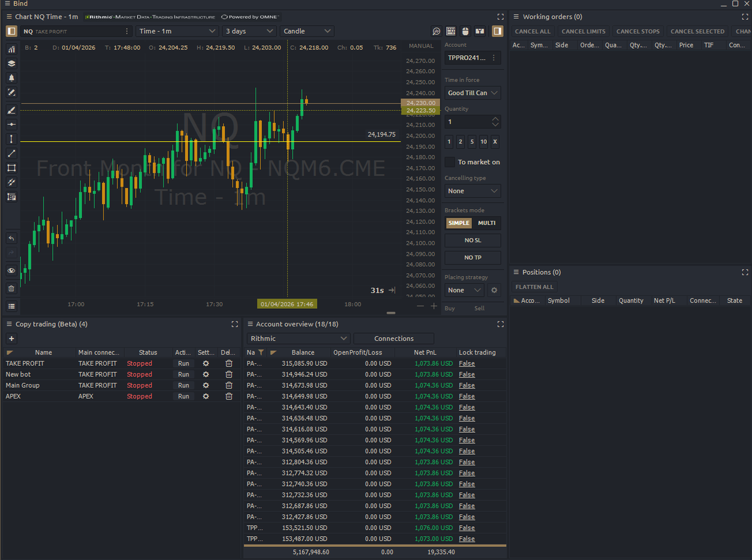Toggle the NO SL bracket button
752x560 pixels.
pyautogui.click(x=473, y=241)
